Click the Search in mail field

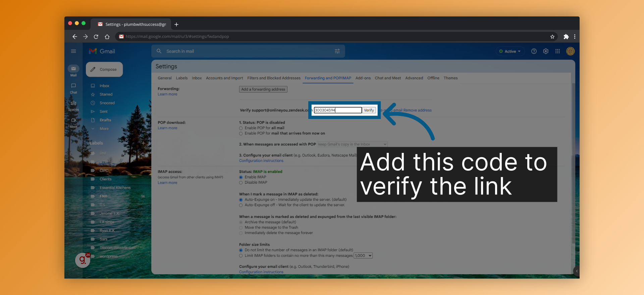coord(248,51)
